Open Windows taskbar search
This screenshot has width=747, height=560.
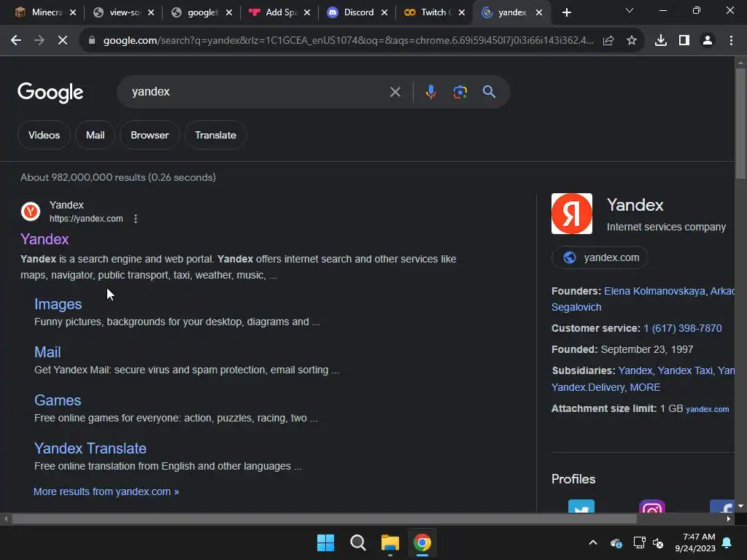pos(357,542)
